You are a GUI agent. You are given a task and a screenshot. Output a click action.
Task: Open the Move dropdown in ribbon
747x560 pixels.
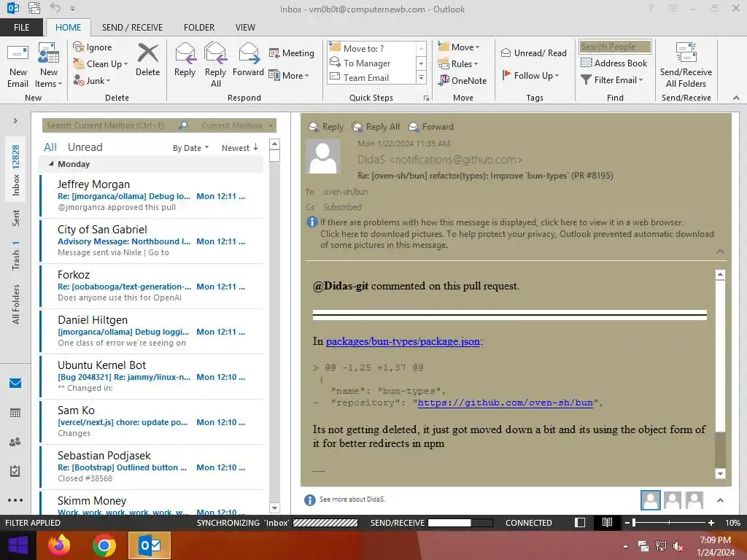tap(459, 47)
